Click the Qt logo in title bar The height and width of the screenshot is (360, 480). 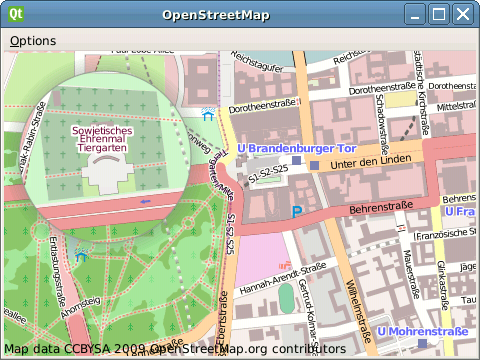point(16,14)
